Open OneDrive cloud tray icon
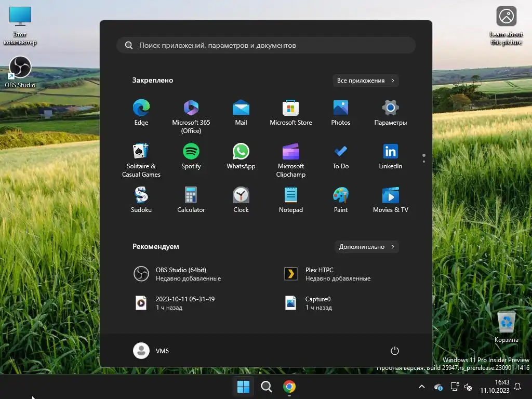 438,387
